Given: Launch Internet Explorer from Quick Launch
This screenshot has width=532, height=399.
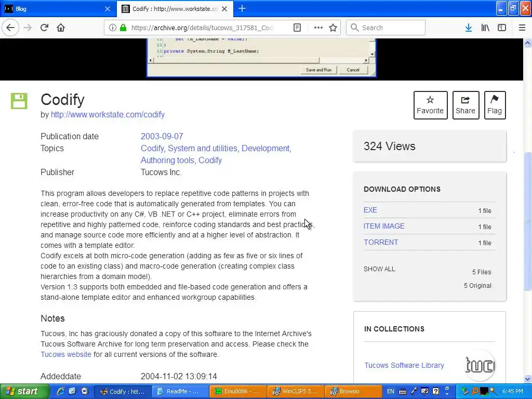Looking at the screenshot, I should click(x=61, y=391).
